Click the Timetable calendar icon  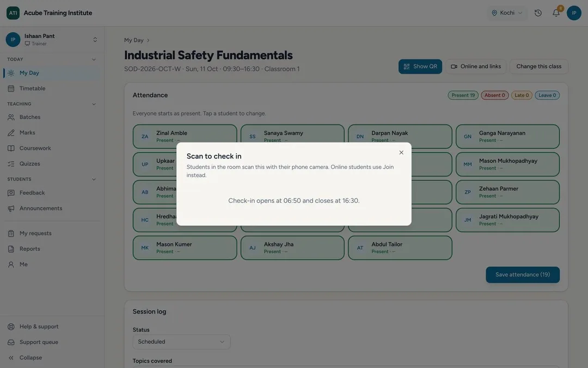click(11, 89)
